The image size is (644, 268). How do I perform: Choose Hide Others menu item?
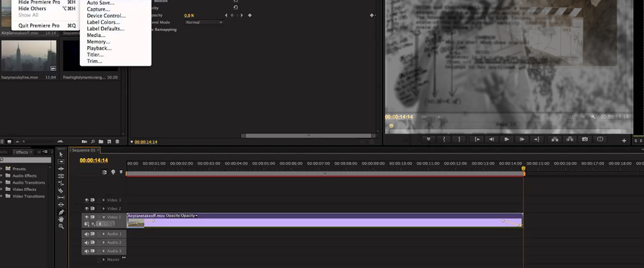coord(46,9)
